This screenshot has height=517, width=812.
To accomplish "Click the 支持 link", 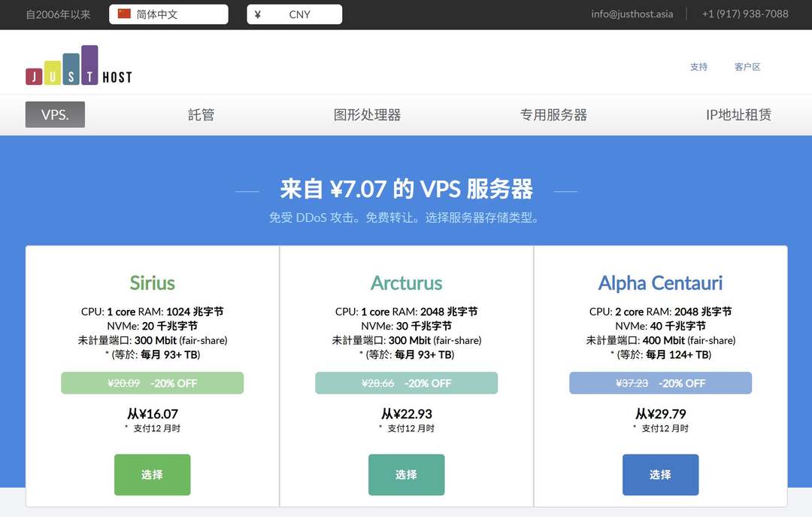I will [x=698, y=66].
